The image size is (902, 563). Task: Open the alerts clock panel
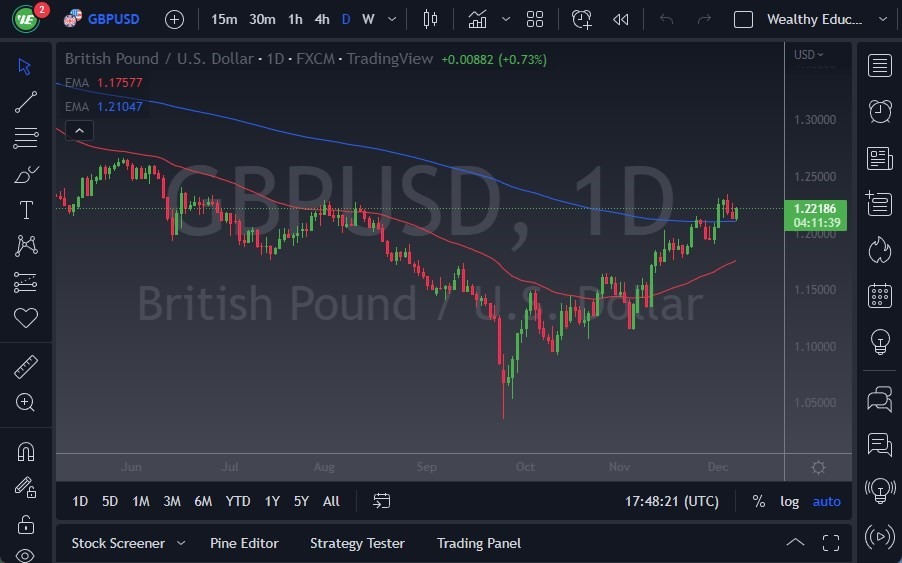[880, 112]
